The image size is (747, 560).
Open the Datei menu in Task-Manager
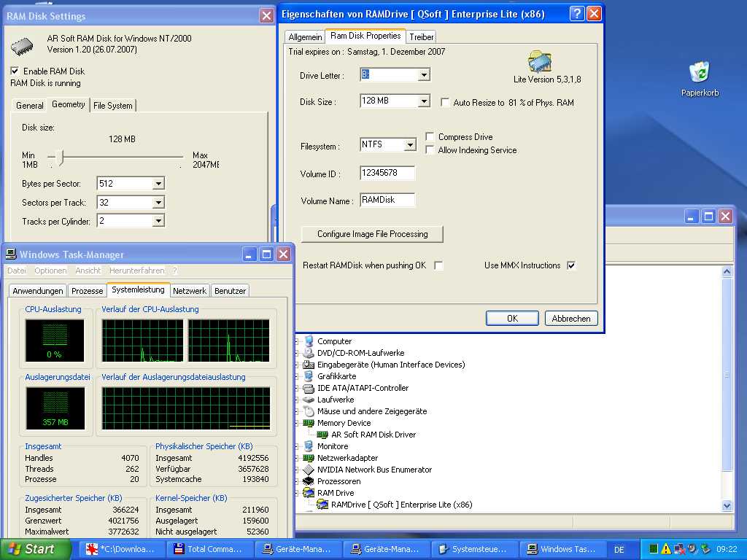click(17, 271)
